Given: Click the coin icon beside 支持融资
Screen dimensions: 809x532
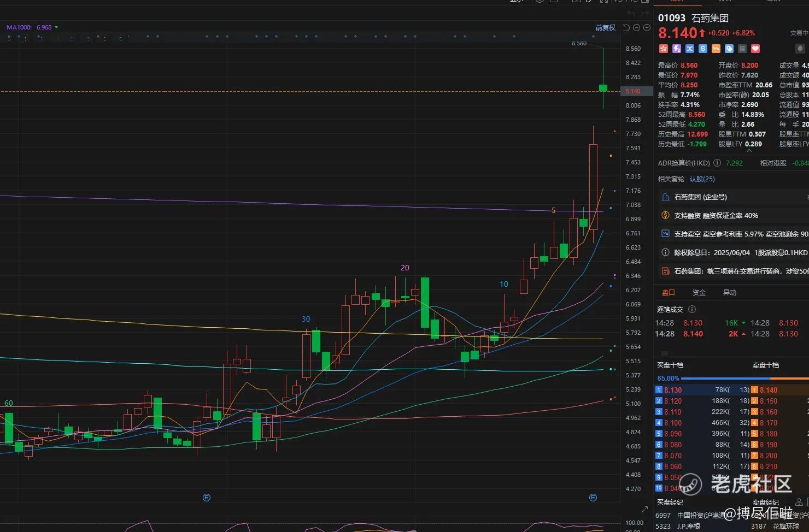Looking at the screenshot, I should pos(665,215).
